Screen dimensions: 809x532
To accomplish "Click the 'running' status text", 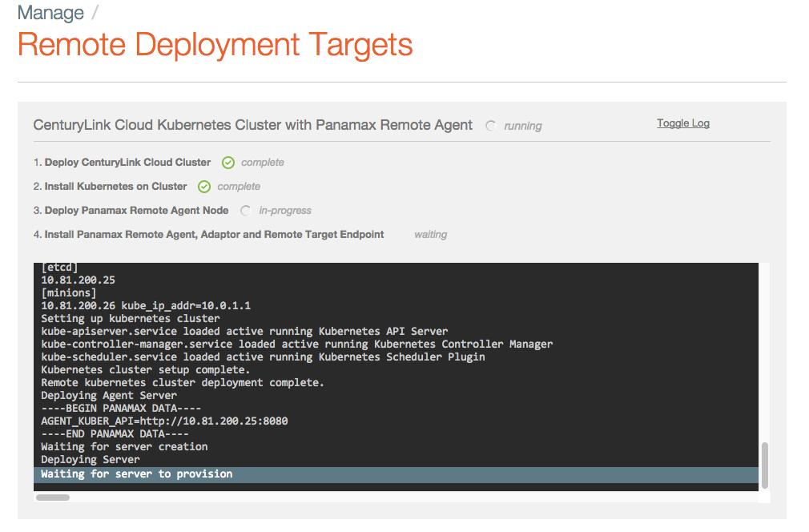I will (523, 126).
